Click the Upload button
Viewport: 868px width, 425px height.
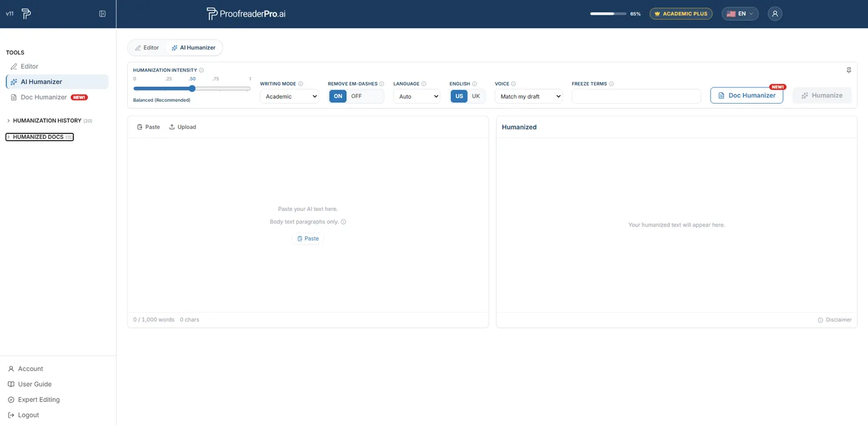pos(182,127)
